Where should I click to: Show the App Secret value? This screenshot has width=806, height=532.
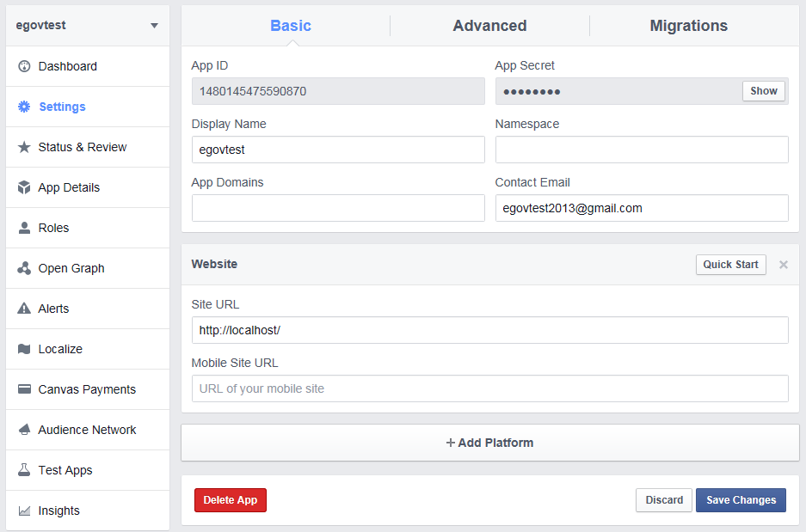pos(763,91)
